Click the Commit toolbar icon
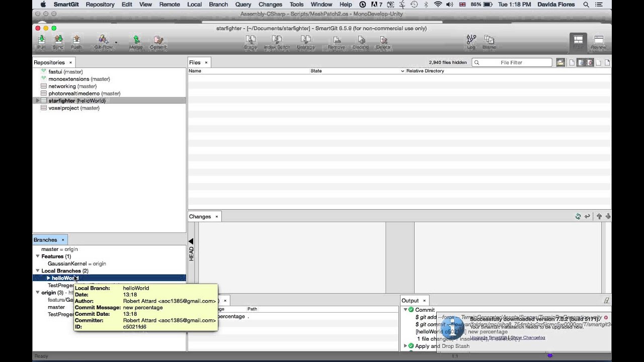 [158, 42]
